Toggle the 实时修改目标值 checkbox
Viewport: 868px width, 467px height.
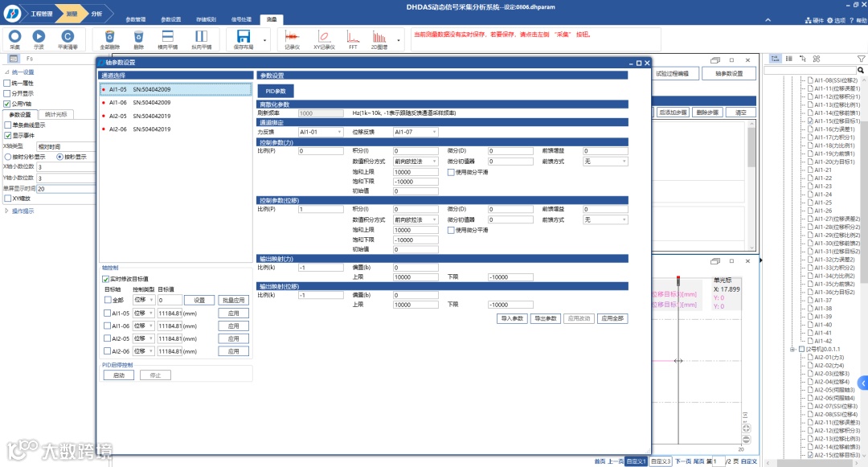point(106,279)
